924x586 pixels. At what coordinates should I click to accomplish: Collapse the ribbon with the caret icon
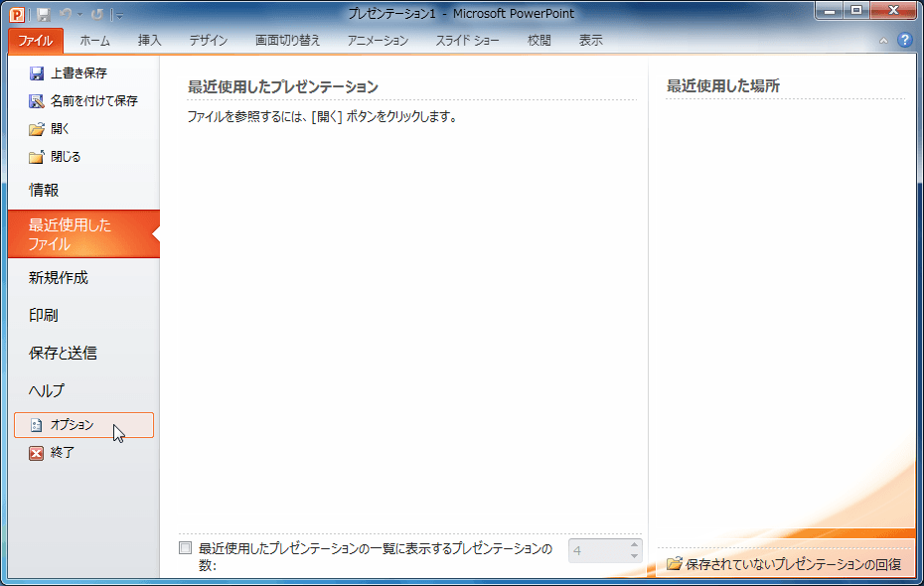(883, 41)
